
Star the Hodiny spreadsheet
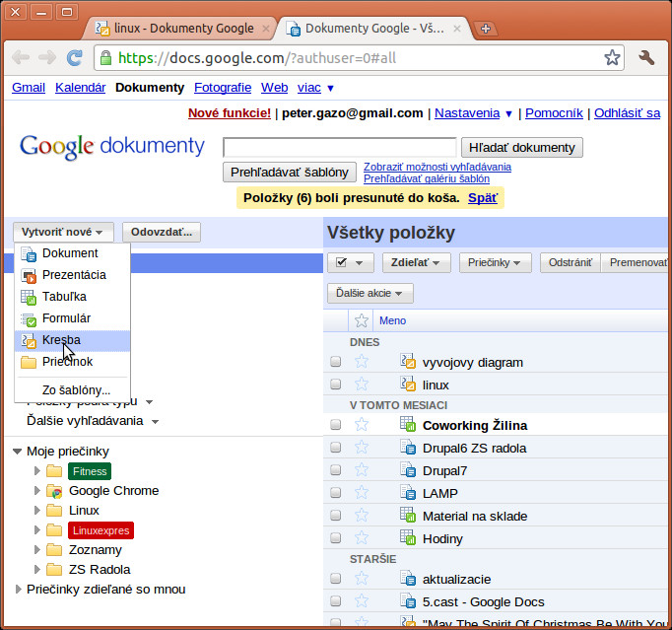[362, 537]
